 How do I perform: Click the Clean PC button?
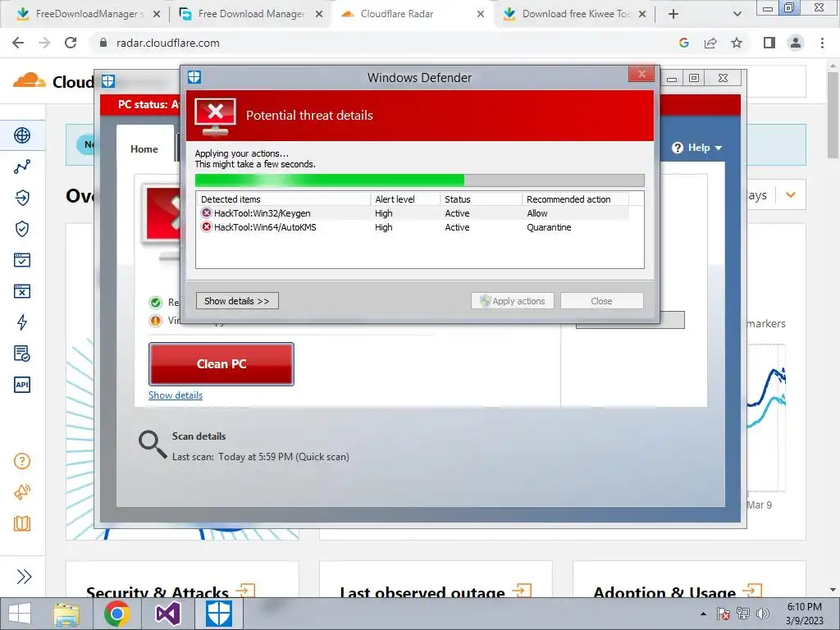tap(221, 364)
